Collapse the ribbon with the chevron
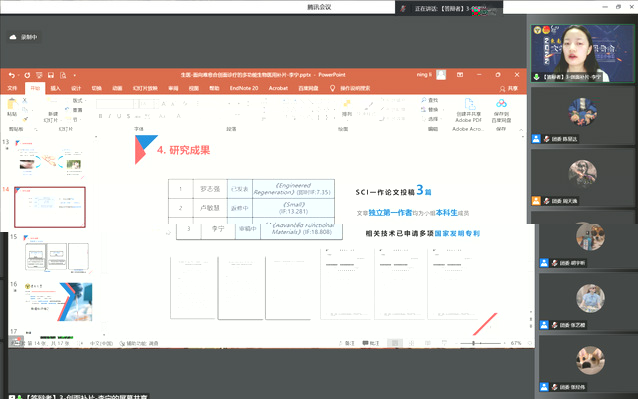Screen dimensions: 638x399 (521, 130)
